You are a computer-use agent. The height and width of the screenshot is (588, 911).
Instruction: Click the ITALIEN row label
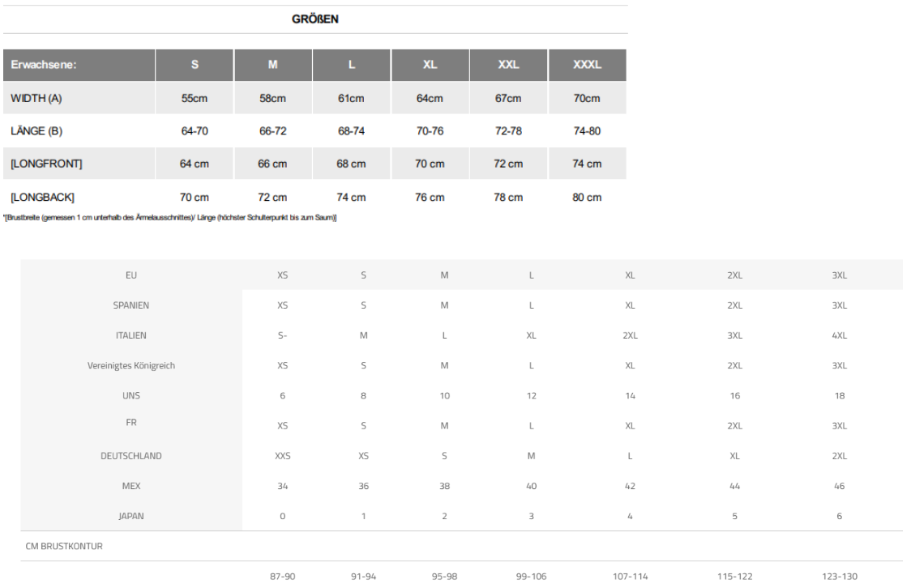click(130, 335)
